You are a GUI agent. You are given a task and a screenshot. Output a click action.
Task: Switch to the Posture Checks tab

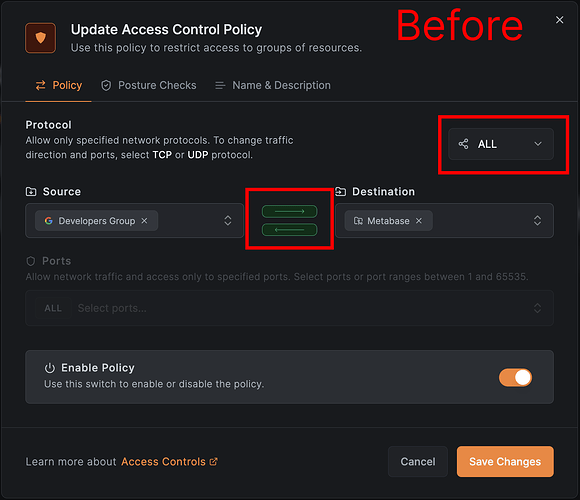149,85
